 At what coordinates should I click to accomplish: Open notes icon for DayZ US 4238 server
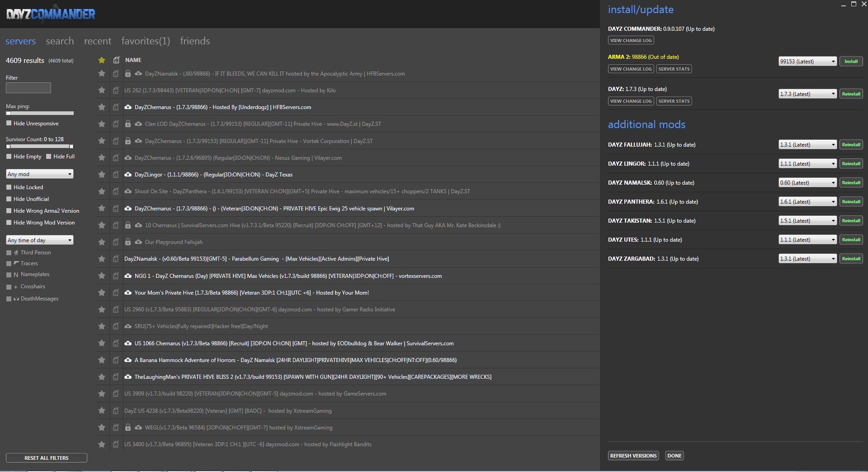(x=116, y=411)
